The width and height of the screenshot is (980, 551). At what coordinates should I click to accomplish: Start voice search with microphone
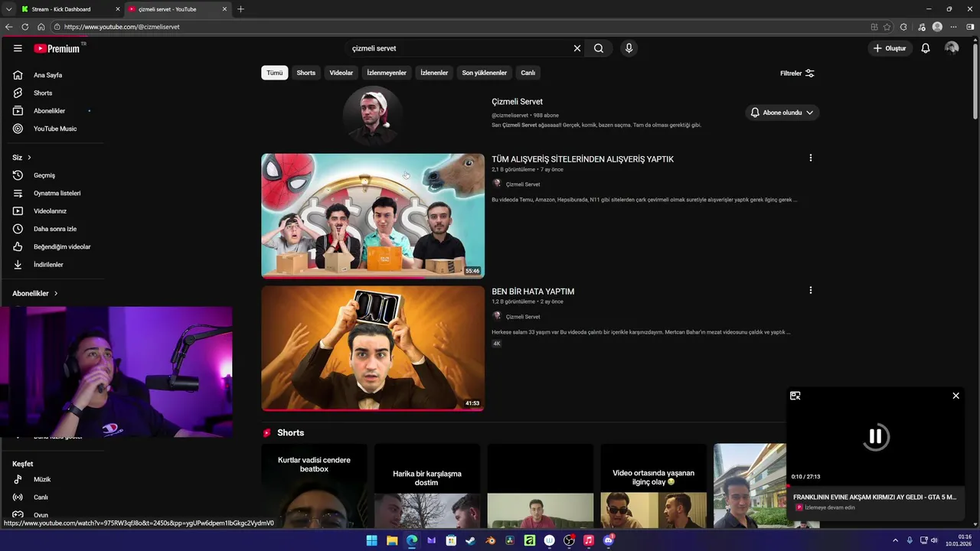point(629,48)
